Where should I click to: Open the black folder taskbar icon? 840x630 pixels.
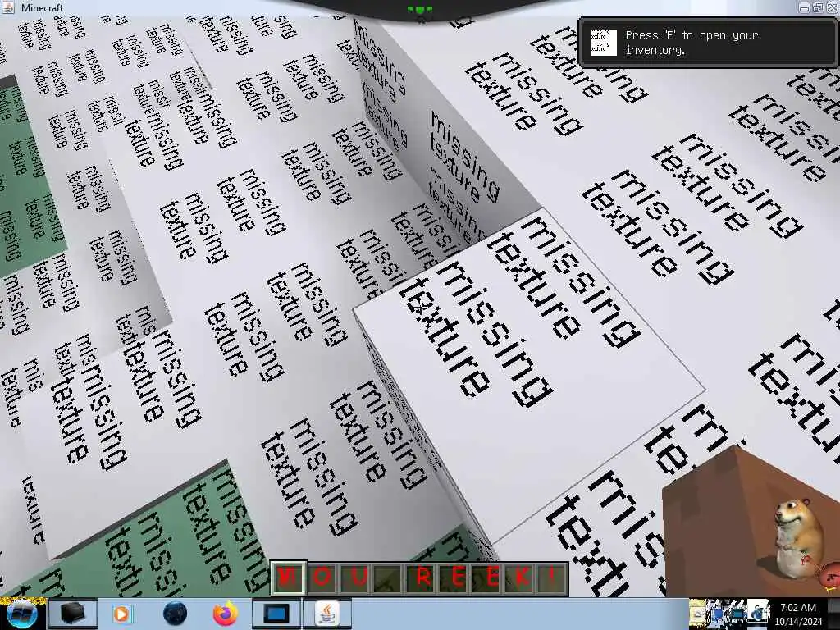tap(73, 614)
